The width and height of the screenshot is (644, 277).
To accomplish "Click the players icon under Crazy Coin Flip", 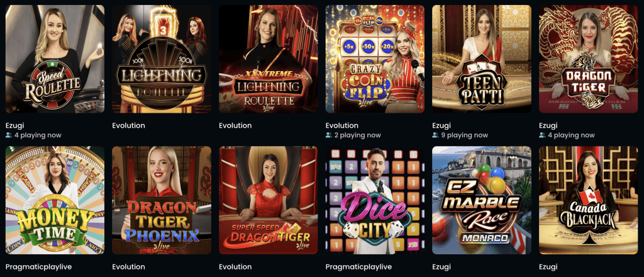I will 329,135.
